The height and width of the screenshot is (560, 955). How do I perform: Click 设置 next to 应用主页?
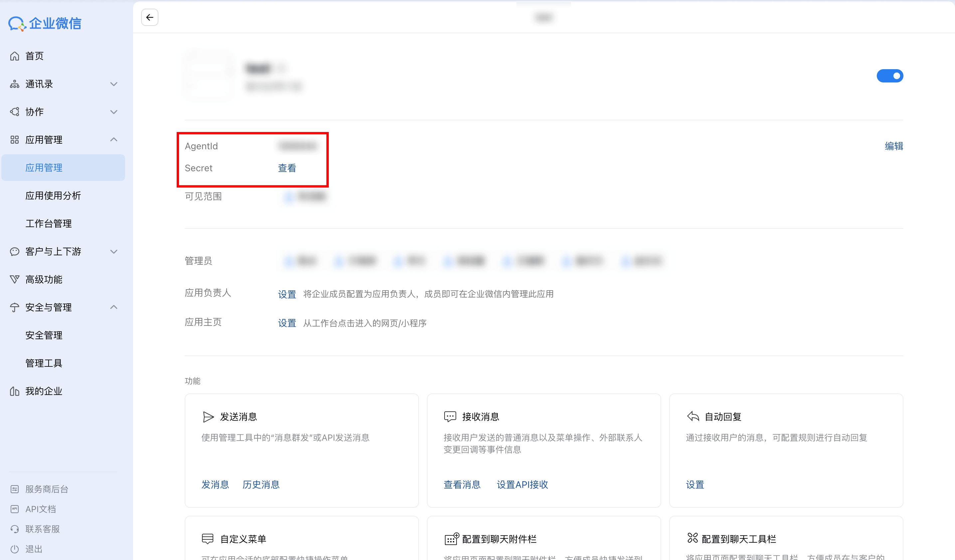click(287, 323)
